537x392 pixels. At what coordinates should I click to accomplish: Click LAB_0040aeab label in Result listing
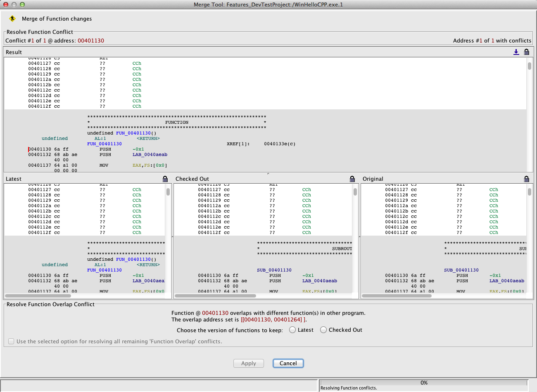150,155
